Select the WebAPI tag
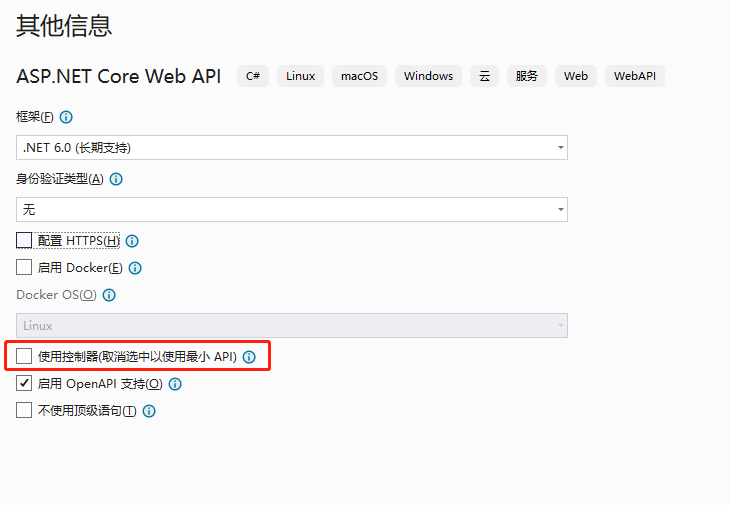 (635, 76)
